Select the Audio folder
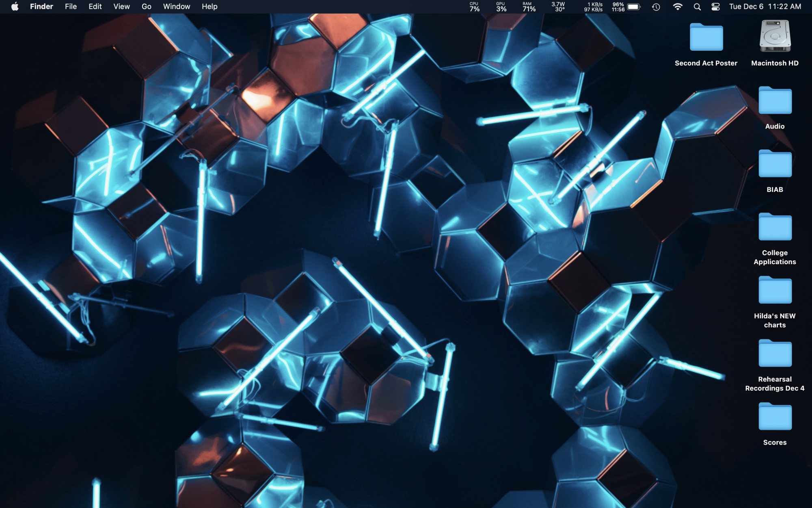 [775, 101]
